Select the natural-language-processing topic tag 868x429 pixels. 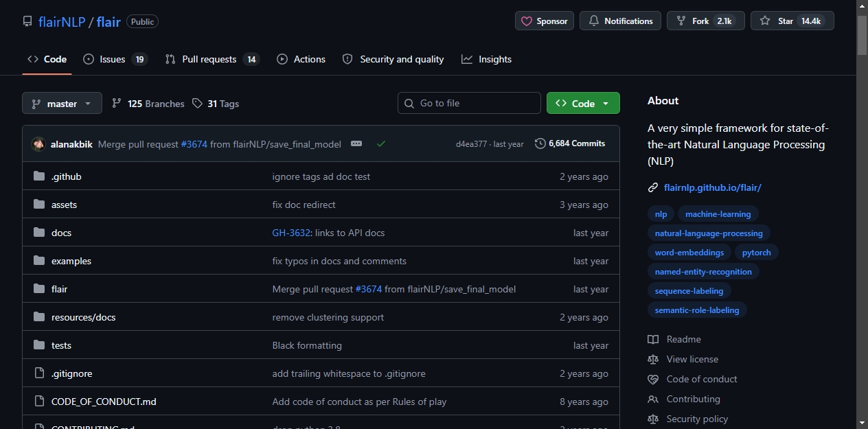pos(709,233)
